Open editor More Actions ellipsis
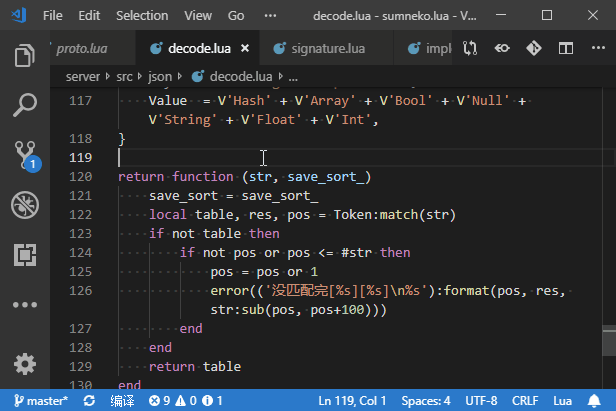The image size is (616, 411). (598, 48)
